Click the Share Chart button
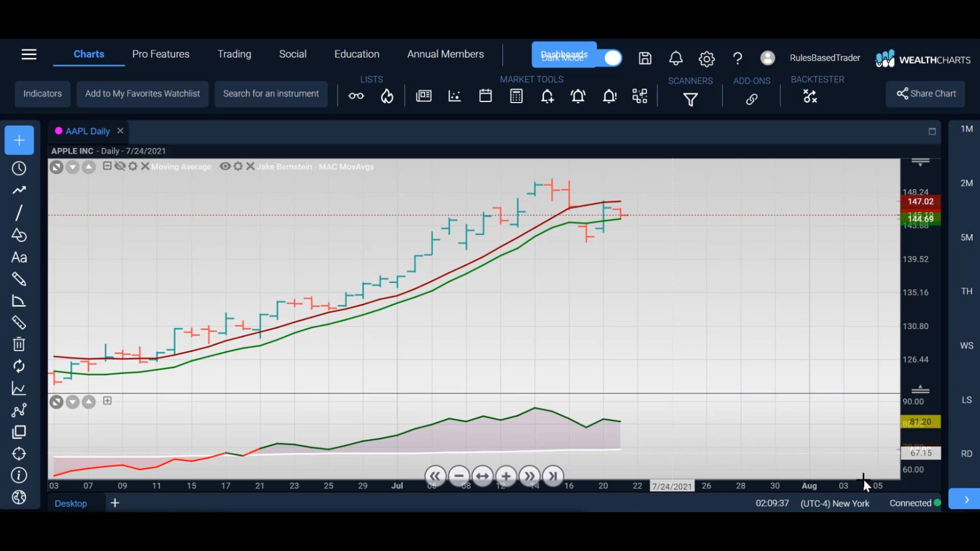 pos(925,94)
